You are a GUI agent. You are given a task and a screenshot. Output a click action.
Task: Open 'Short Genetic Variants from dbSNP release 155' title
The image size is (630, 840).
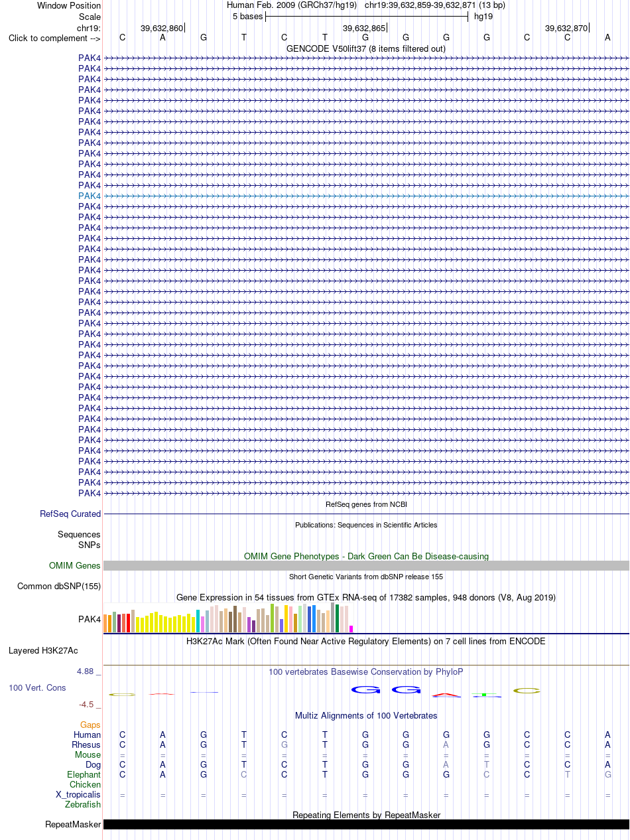coord(366,577)
